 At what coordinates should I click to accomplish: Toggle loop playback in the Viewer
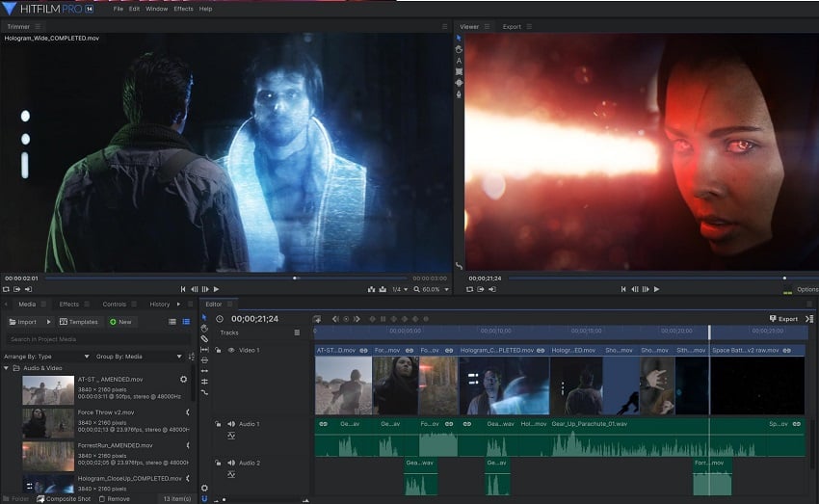point(469,289)
